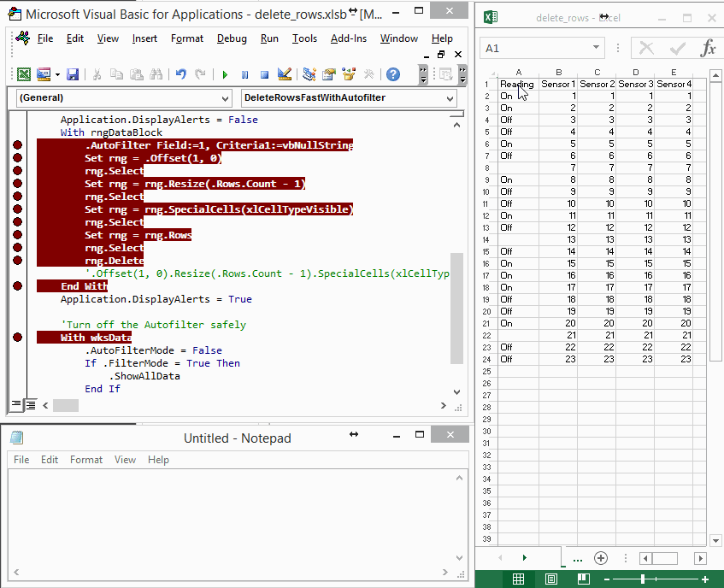Save the project with the floppy disk icon

click(x=73, y=74)
